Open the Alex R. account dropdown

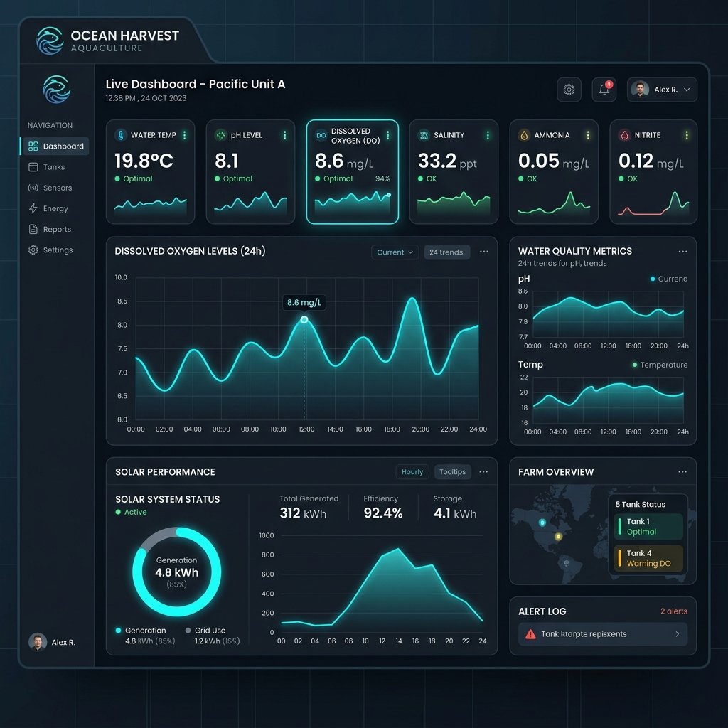(x=662, y=90)
